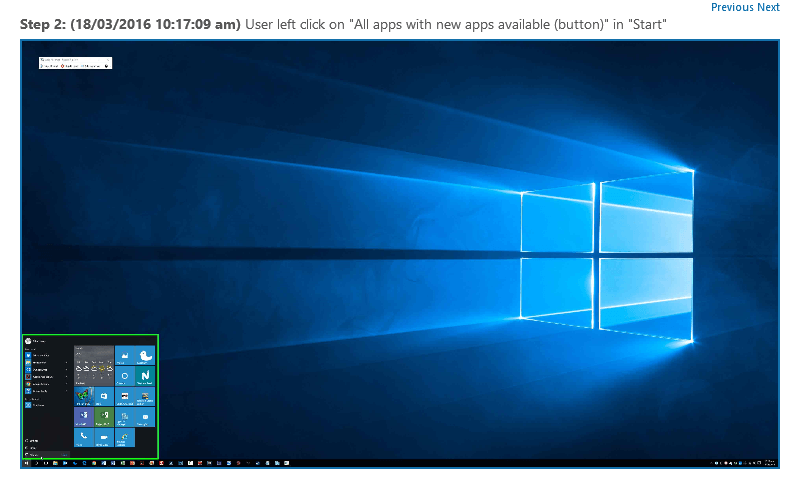This screenshot has height=483, width=799.
Task: Open the OneNote N tile
Action: 145,376
